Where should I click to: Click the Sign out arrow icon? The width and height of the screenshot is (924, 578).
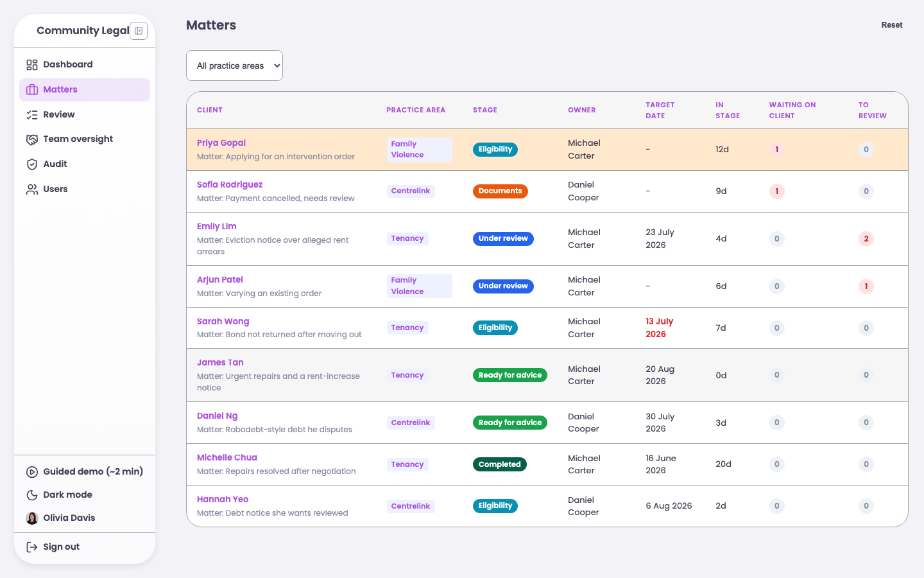coord(32,547)
